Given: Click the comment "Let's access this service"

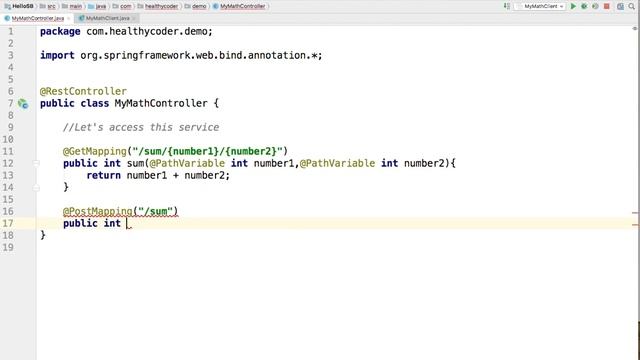Looking at the screenshot, I should [141, 127].
